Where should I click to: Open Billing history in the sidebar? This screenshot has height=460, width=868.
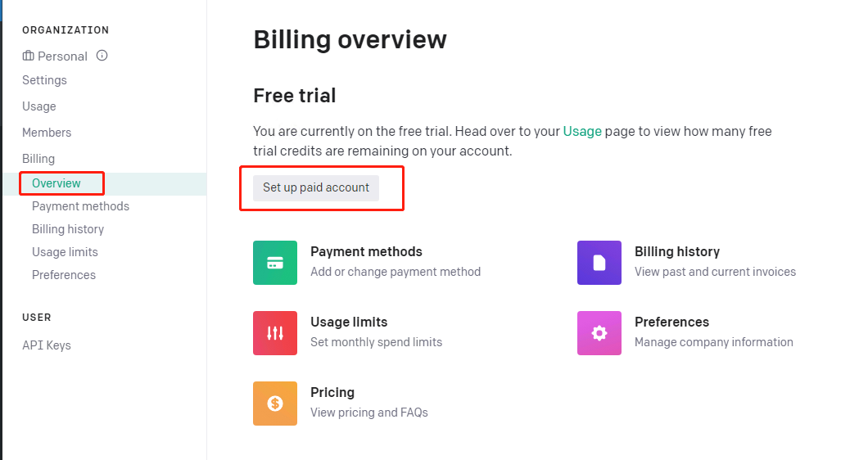pyautogui.click(x=68, y=229)
